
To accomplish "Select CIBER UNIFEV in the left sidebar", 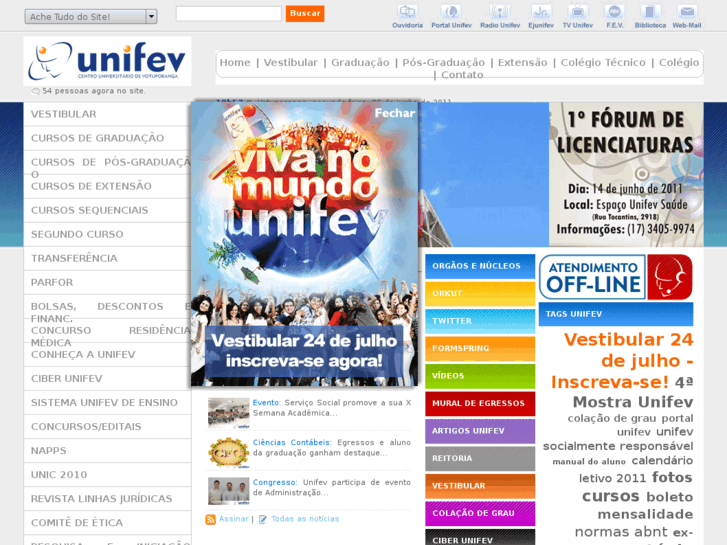I will pos(107,379).
